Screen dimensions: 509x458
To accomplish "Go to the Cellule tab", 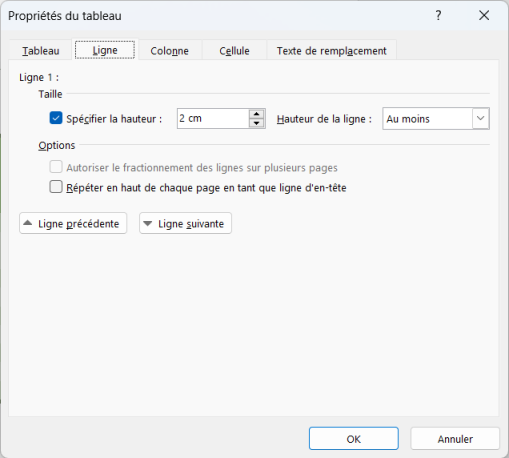I will (x=234, y=51).
